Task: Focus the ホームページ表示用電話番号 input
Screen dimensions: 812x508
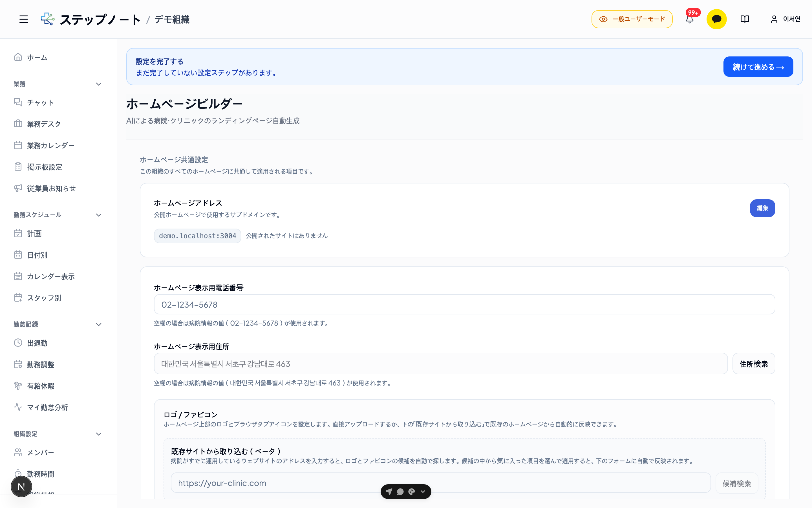Action: pyautogui.click(x=464, y=305)
